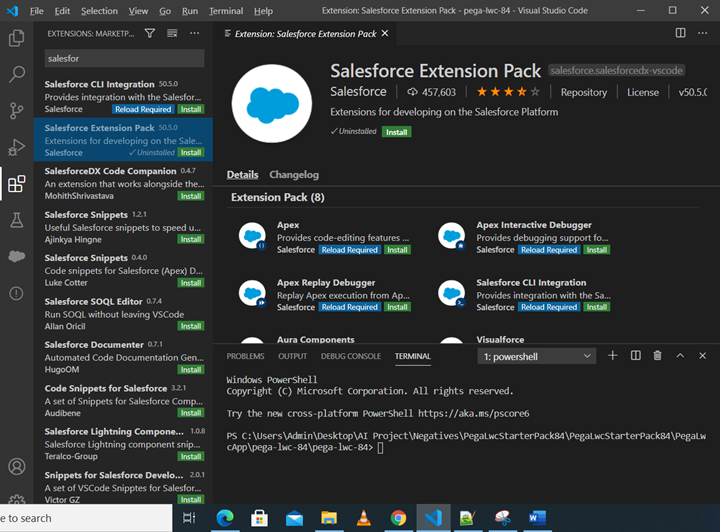Image resolution: width=720 pixels, height=532 pixels.
Task: Switch to the Changelog tab
Action: pos(294,175)
